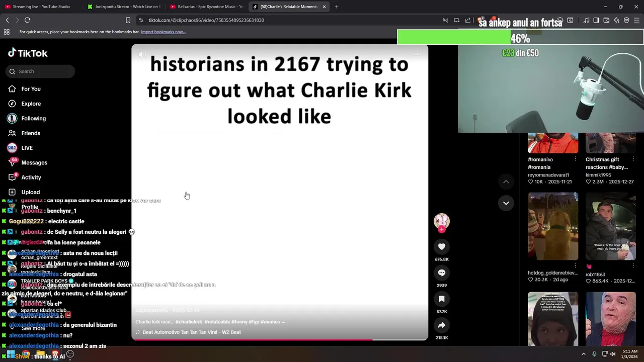
Task: Open the LIVE icon in sidebar
Action: (12, 148)
